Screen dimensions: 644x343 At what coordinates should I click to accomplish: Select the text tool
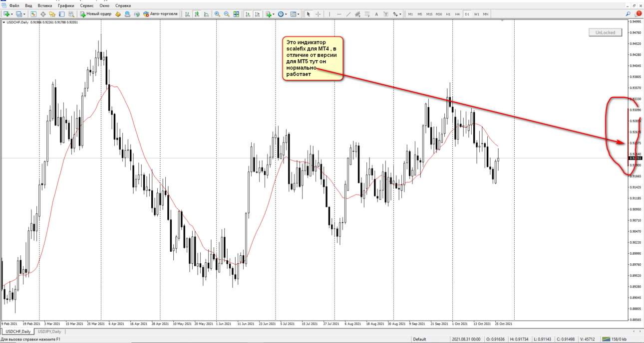point(376,14)
